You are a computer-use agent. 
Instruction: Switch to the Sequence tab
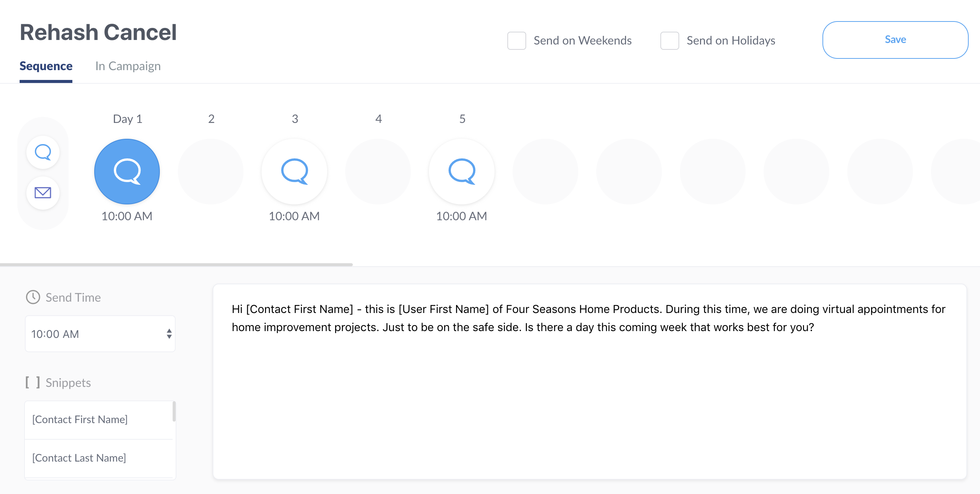pos(46,66)
